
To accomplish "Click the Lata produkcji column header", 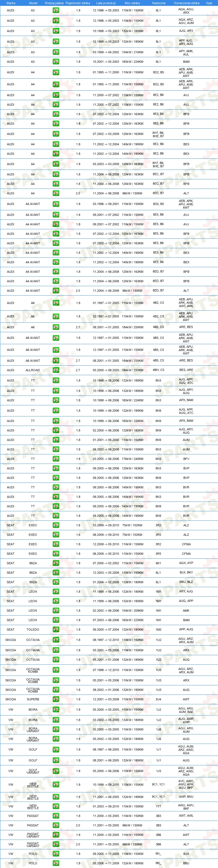I will pos(106,3).
